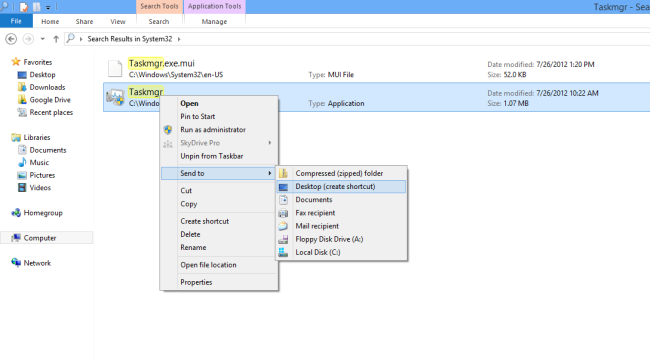The image size is (650, 360).
Task: Click the Documents icon in Send to submenu
Action: point(284,200)
